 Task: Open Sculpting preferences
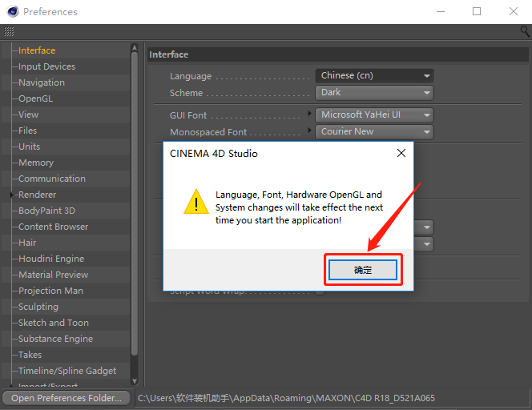(38, 307)
